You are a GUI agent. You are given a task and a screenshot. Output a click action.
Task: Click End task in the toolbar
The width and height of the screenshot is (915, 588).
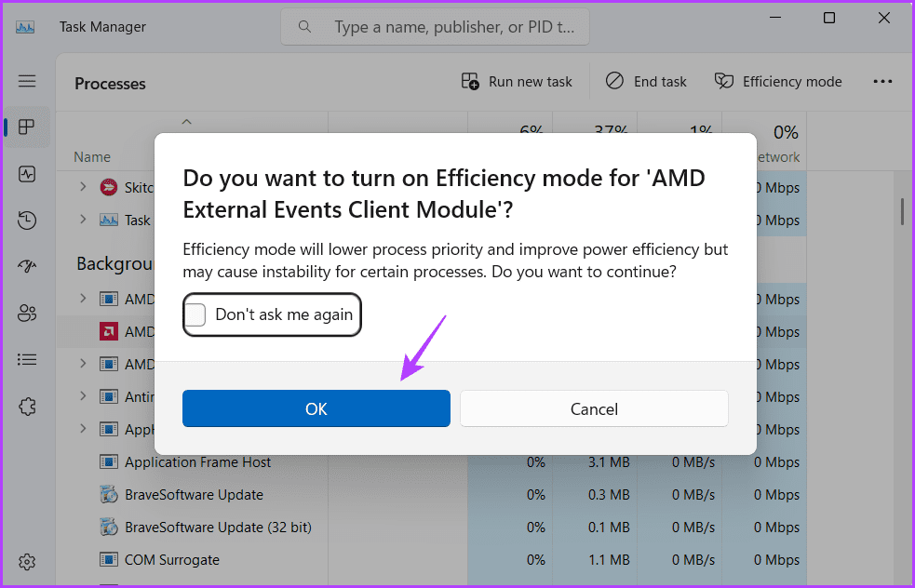(x=646, y=82)
